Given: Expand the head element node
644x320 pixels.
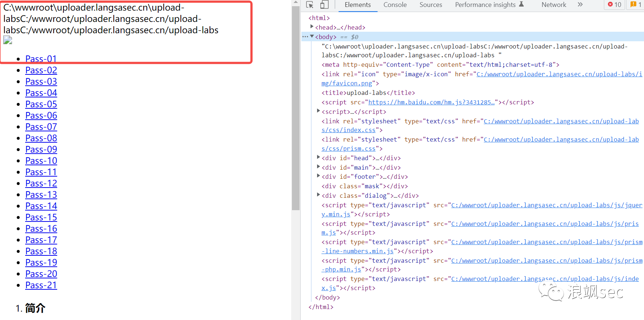Looking at the screenshot, I should click(x=312, y=27).
